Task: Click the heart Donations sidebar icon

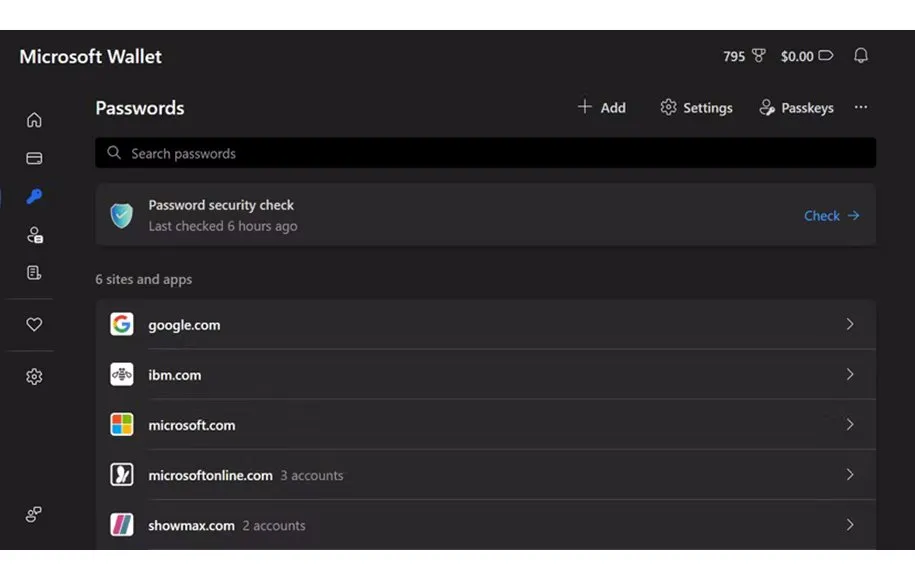Action: click(x=34, y=325)
